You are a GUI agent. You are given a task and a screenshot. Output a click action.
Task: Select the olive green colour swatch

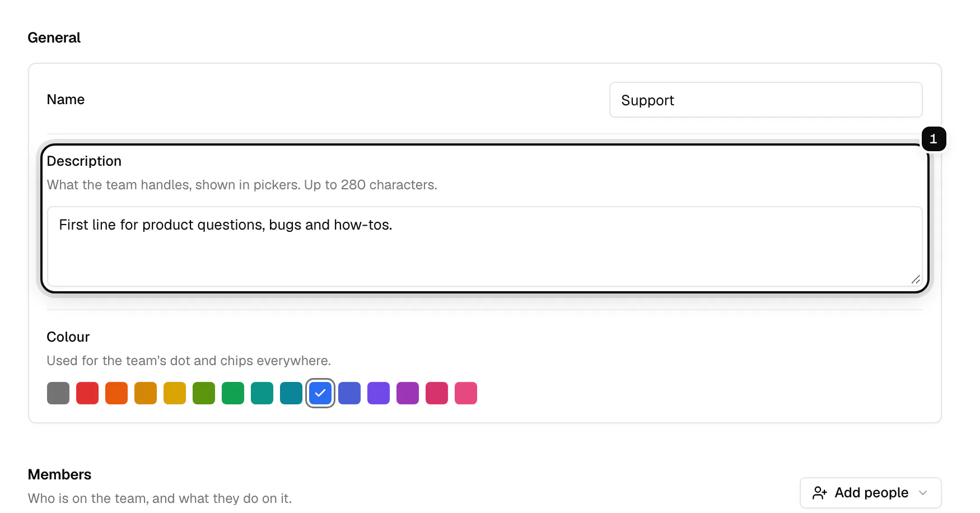click(204, 393)
